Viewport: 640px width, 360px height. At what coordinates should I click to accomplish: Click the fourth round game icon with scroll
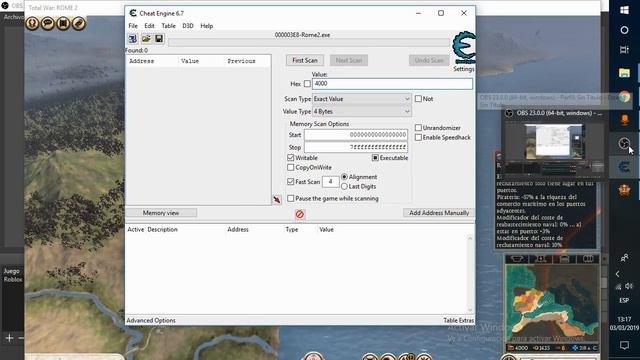(x=79, y=23)
